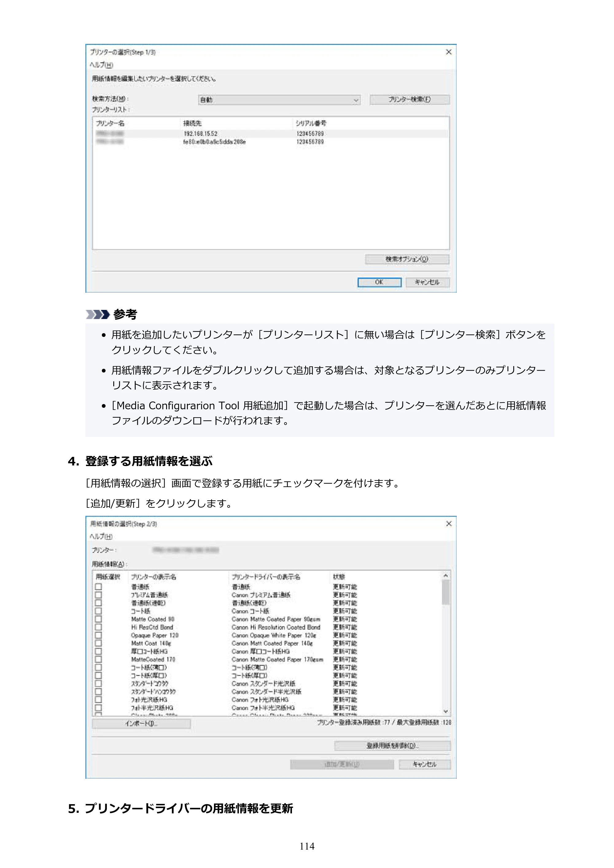Check the box for Opaque Paper 120
614x868 pixels.
pos(98,635)
